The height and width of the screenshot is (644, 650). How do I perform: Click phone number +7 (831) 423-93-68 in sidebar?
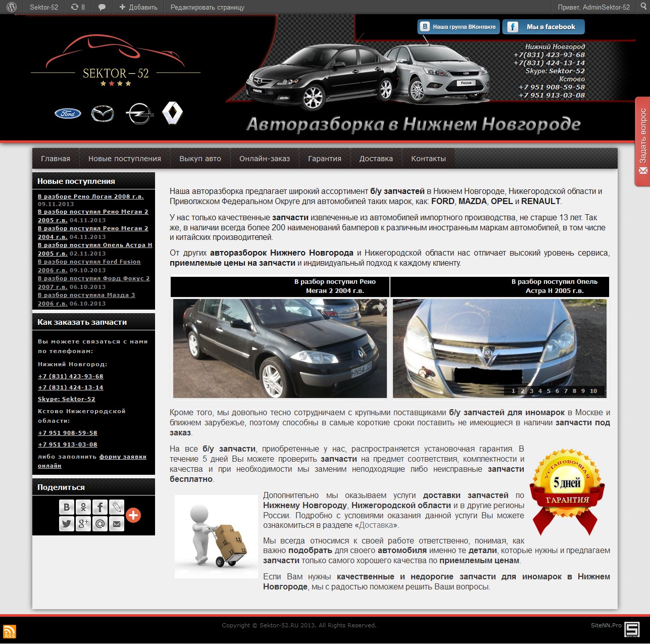[71, 376]
